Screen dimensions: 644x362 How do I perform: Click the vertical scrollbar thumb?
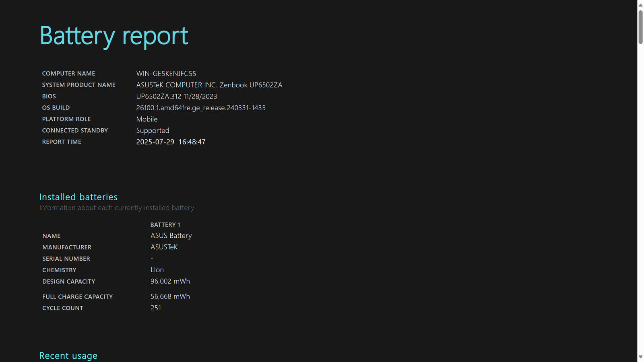pyautogui.click(x=640, y=27)
